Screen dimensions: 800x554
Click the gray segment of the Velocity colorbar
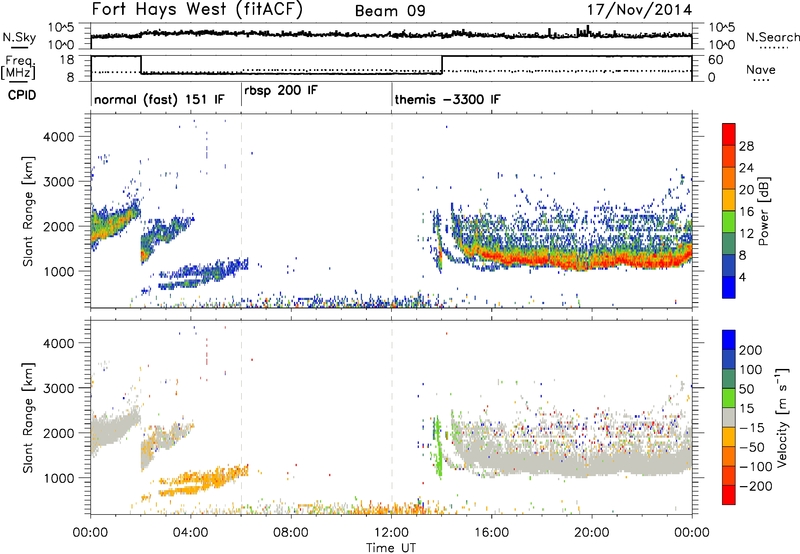pos(729,418)
